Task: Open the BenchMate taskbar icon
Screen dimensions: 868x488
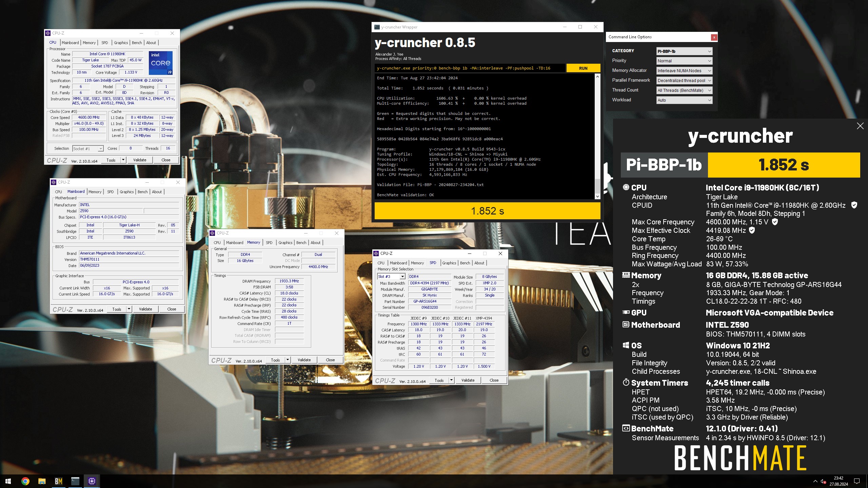Action: click(x=58, y=481)
